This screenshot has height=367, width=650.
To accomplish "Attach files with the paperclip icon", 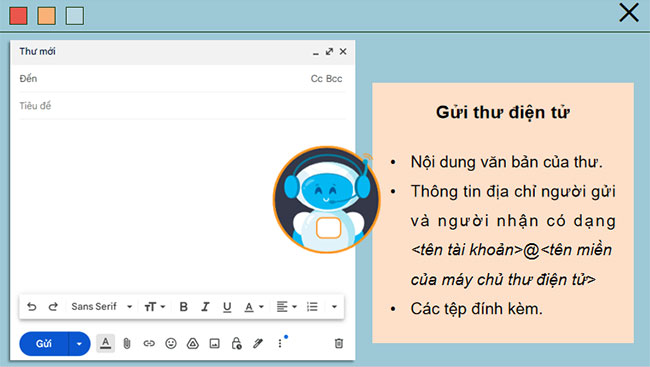I will tap(127, 343).
